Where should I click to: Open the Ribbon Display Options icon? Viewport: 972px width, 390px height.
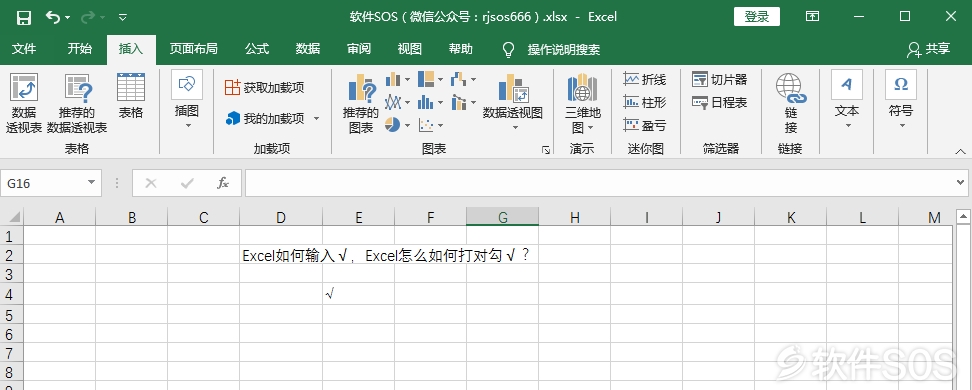(812, 17)
